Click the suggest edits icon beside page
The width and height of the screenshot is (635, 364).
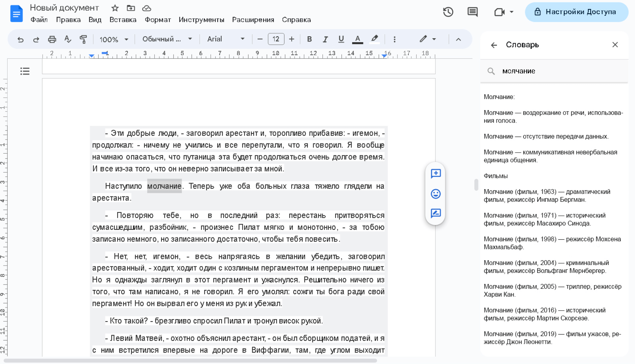point(436,213)
